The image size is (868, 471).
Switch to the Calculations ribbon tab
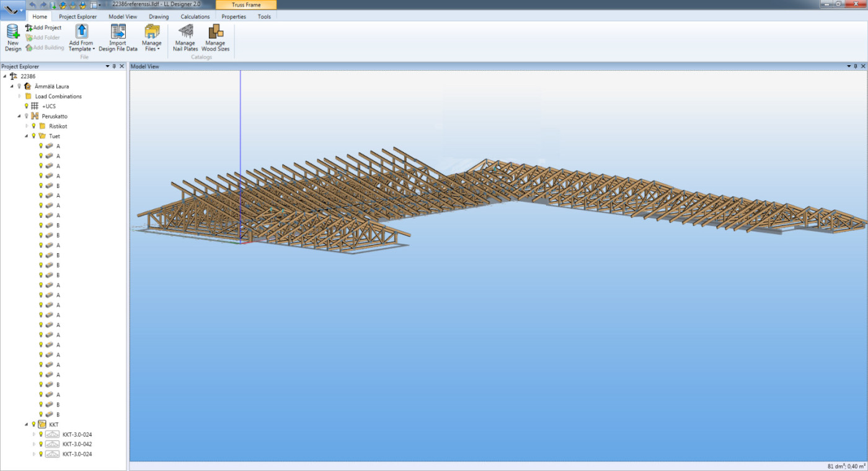coord(195,17)
